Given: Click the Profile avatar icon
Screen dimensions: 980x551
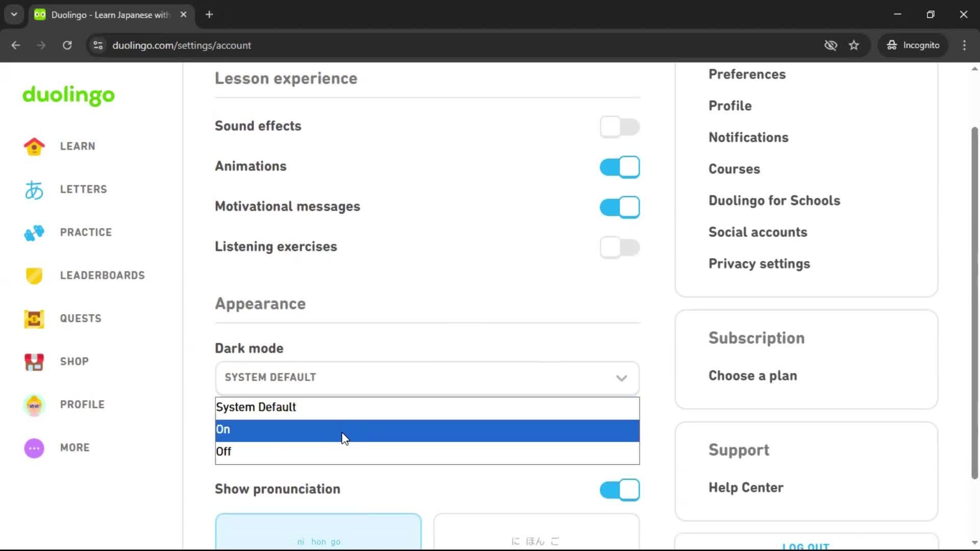Looking at the screenshot, I should pos(34,404).
